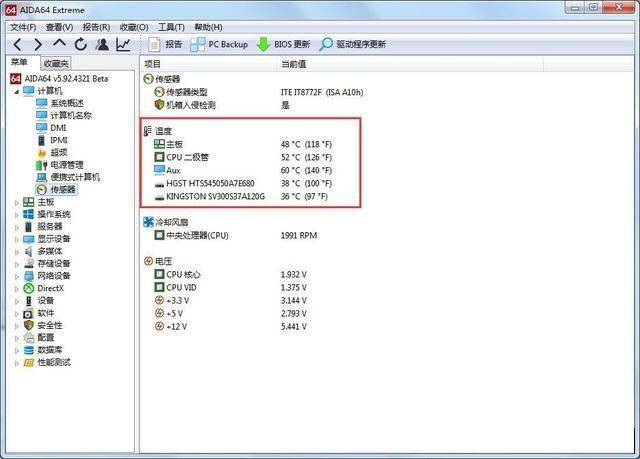
Task: Select the 主板 temperature row
Action: 243,144
